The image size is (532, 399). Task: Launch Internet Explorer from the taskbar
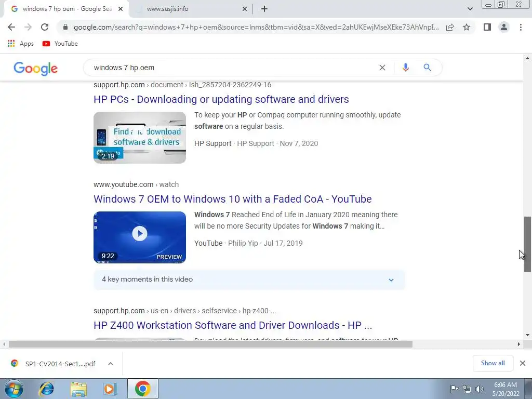(x=46, y=389)
